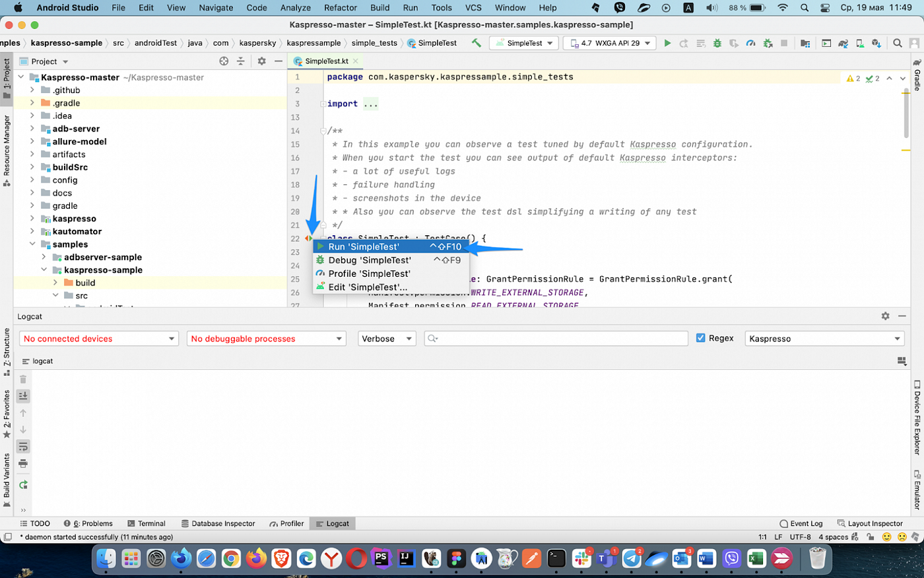Expand the adb-server folder
The width and height of the screenshot is (924, 578).
(32, 129)
